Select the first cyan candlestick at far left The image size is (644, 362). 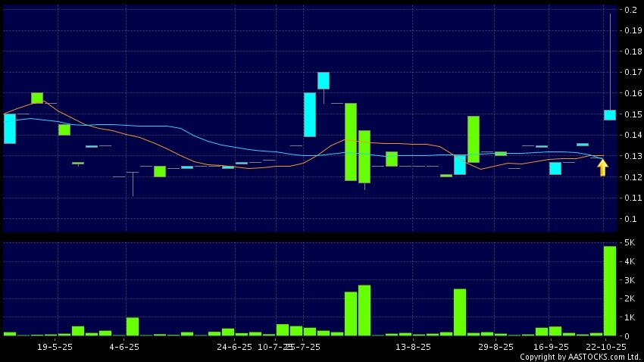(x=10, y=129)
